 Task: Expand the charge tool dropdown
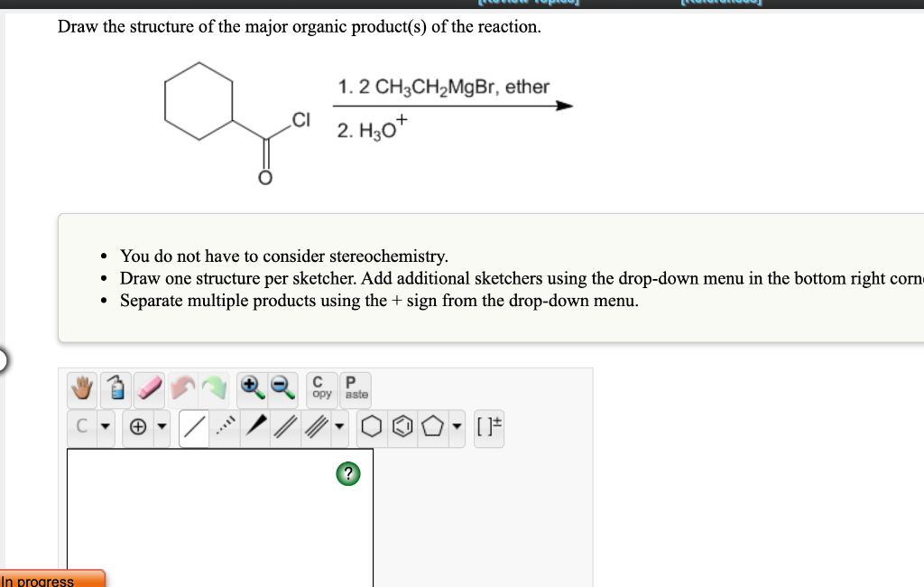pyautogui.click(x=162, y=427)
